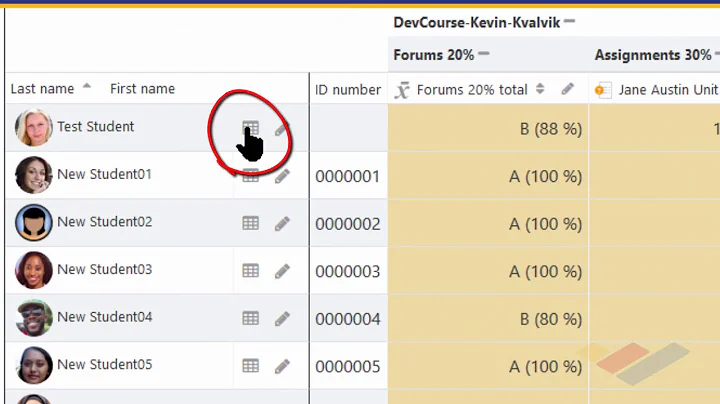Click ascending sort arrow by Last name
Screen dimensions: 720x404
pos(87,86)
